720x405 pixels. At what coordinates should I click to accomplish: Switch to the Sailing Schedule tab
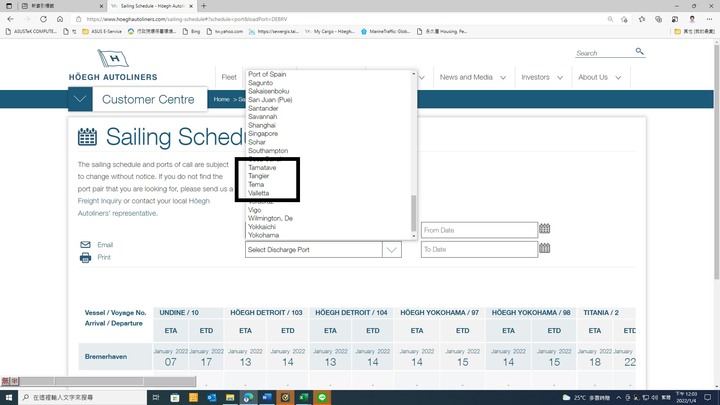(152, 6)
